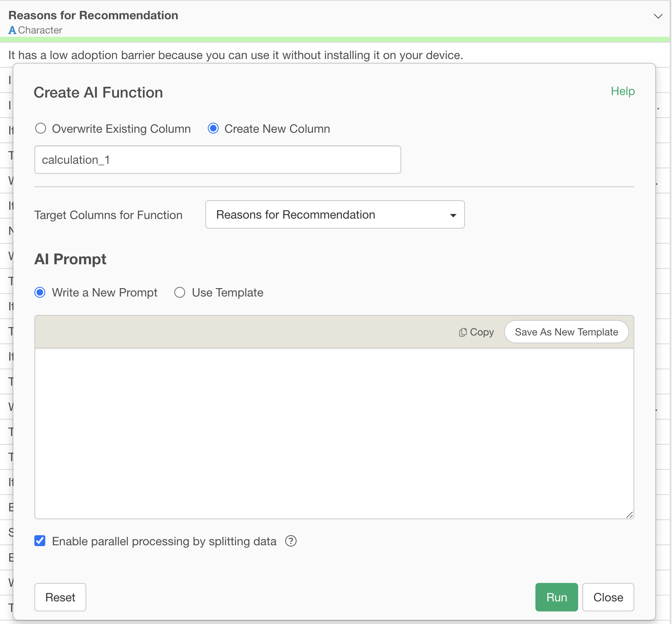Select the first row low adoption barrier cell
This screenshot has height=624, width=672.
coord(235,55)
